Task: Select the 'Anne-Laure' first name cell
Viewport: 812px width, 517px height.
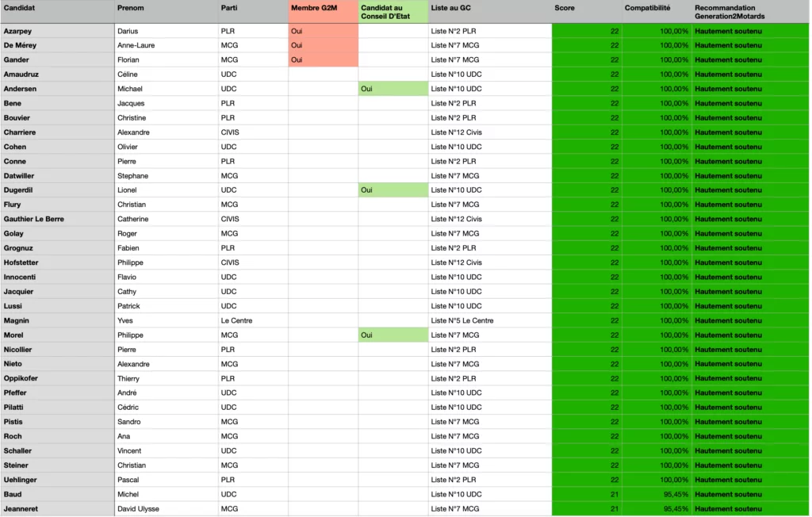Action: click(136, 45)
